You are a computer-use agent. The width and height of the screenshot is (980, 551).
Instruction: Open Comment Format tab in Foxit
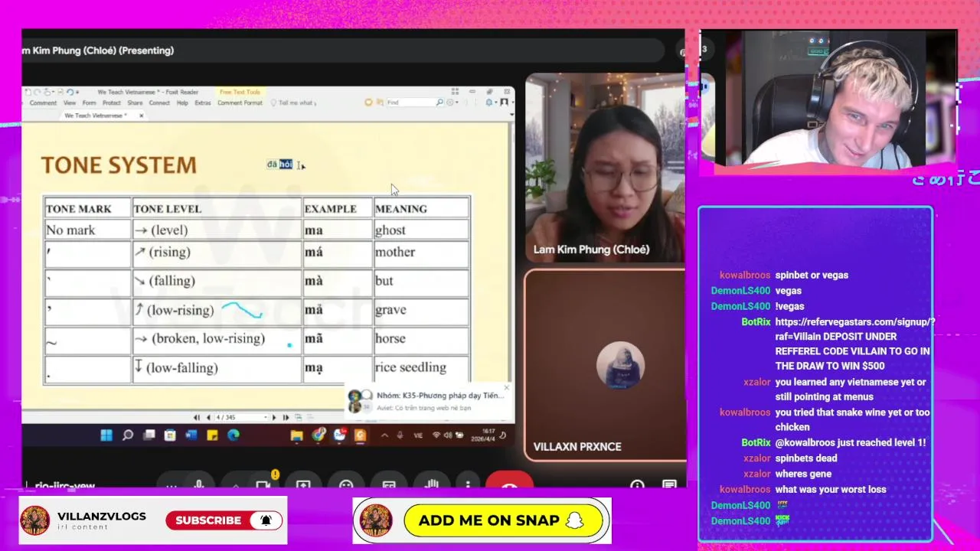tap(240, 103)
